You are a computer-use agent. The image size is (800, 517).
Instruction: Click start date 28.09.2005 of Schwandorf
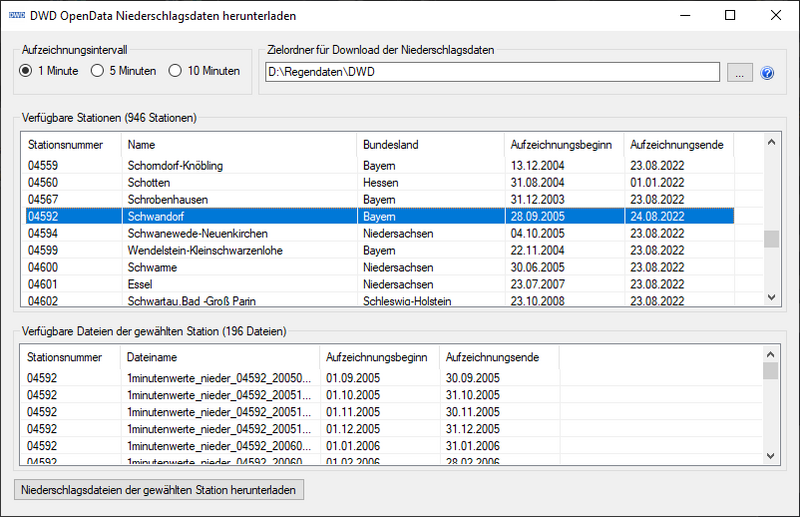click(537, 216)
